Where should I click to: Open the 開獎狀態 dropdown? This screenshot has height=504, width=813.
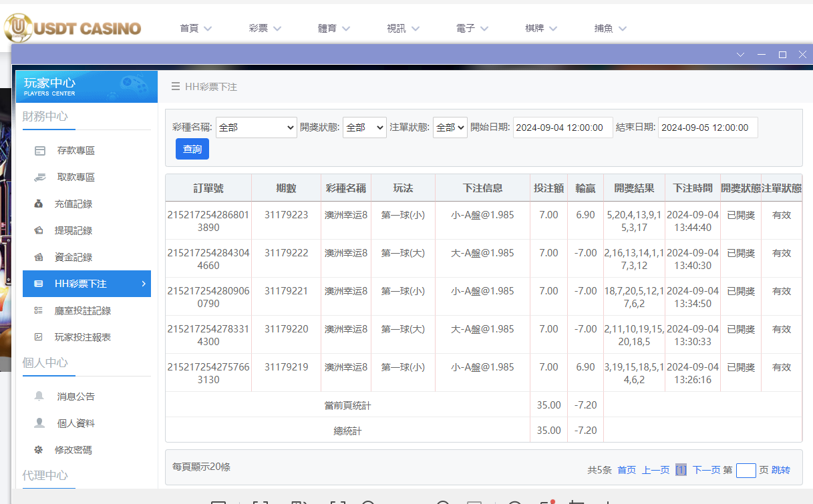pyautogui.click(x=364, y=127)
